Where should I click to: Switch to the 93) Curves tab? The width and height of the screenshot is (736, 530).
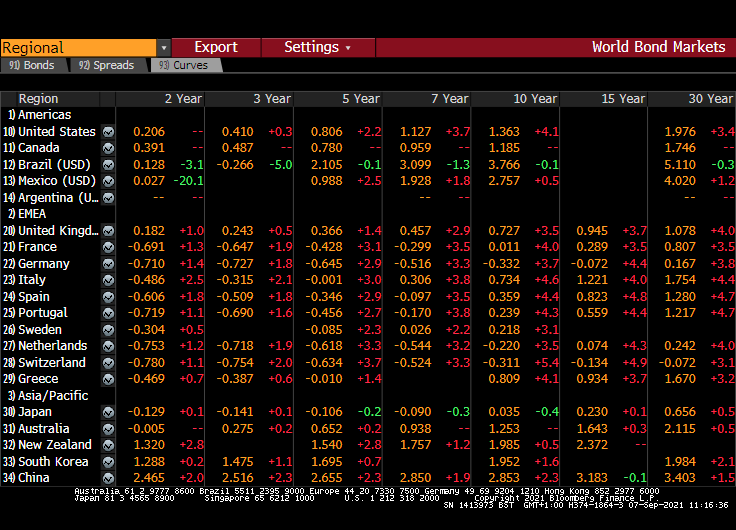[x=185, y=65]
